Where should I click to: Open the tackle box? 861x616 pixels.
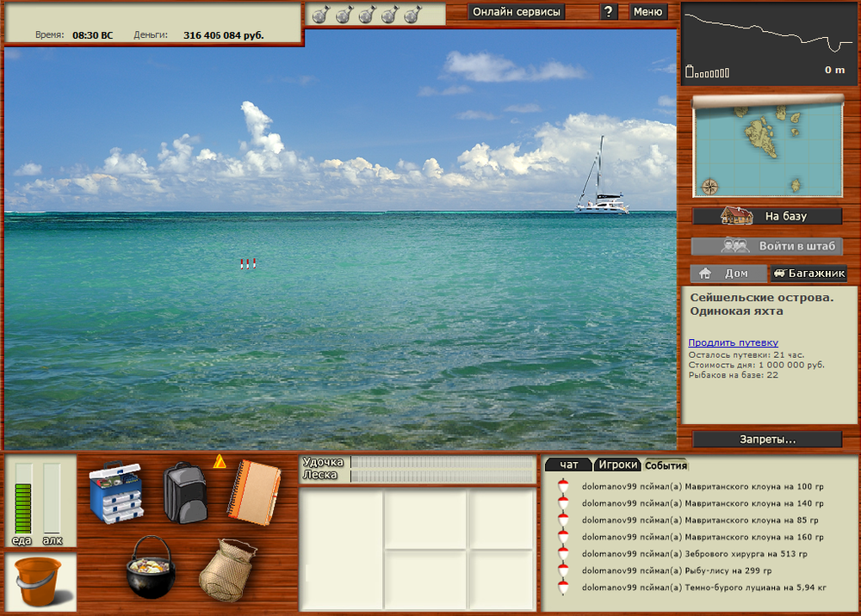click(116, 492)
